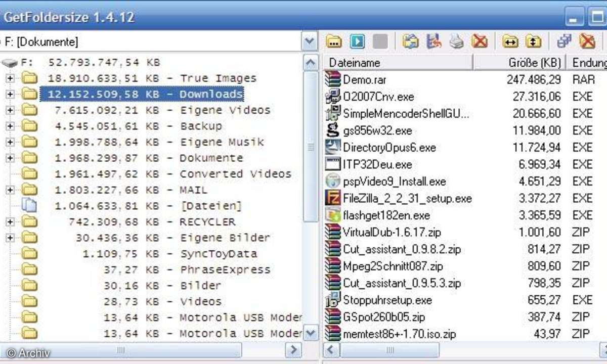Image resolution: width=607 pixels, height=364 pixels.
Task: Select SimpleMencoderShellGU... file name
Action: point(406,114)
